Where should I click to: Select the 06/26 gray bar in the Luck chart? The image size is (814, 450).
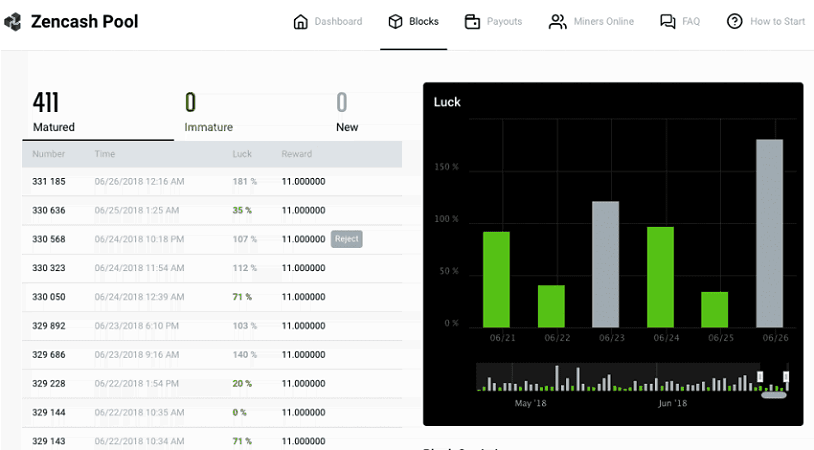(769, 233)
